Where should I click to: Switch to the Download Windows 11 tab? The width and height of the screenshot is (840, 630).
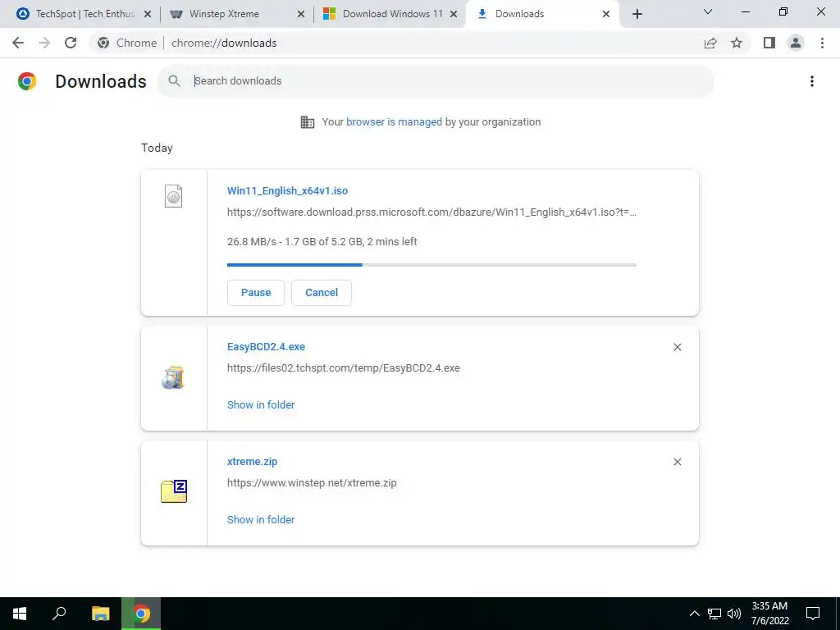[x=390, y=14]
